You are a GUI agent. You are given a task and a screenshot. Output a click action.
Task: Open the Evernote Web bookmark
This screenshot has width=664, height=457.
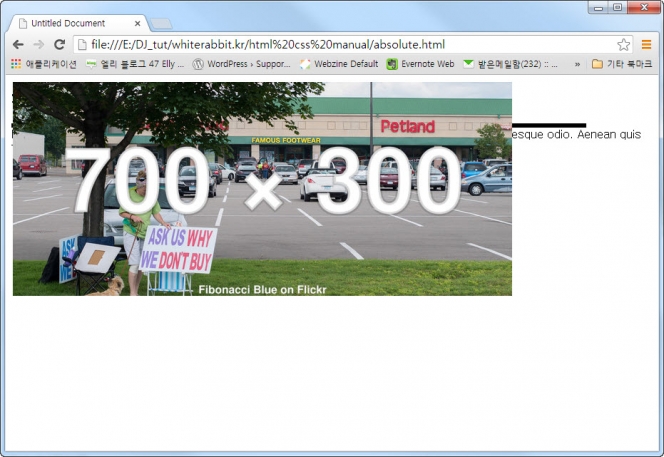(x=420, y=64)
